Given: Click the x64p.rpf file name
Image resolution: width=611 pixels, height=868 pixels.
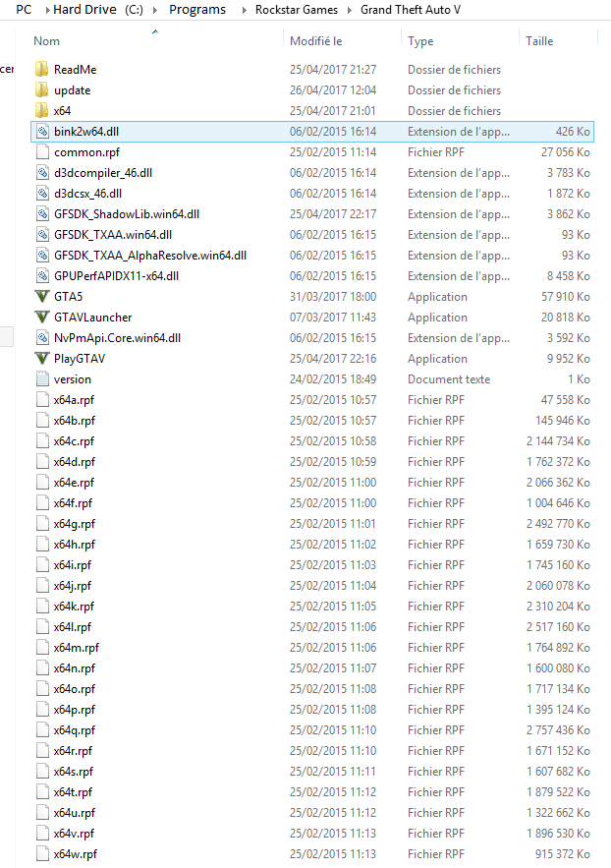Looking at the screenshot, I should coord(74,709).
